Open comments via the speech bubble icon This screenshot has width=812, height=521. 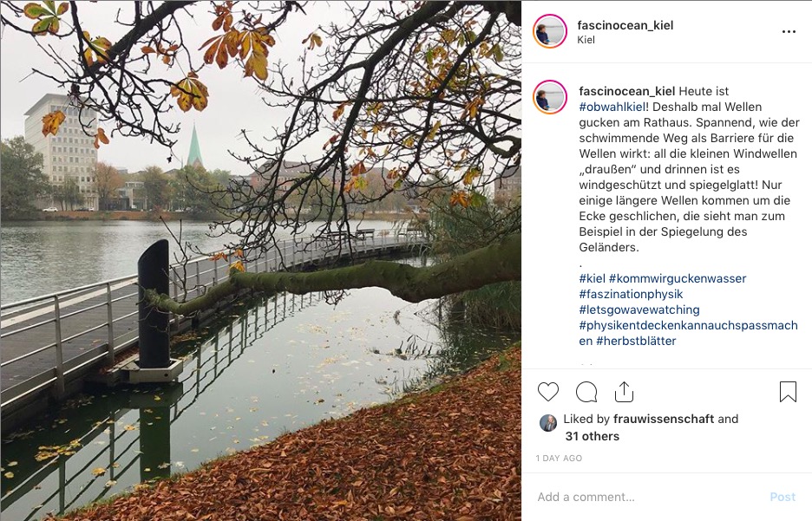[586, 392]
